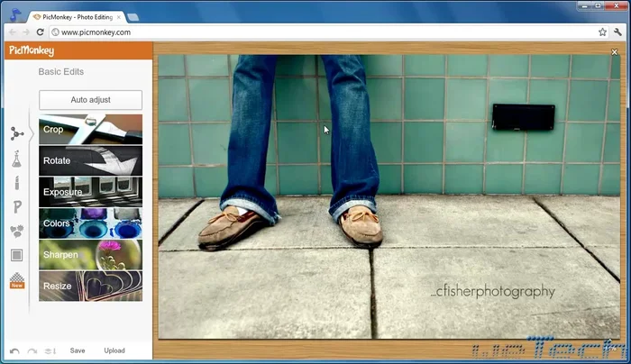Screen dimensions: 631x364
Task: Select the Frames square icon
Action: click(x=16, y=256)
